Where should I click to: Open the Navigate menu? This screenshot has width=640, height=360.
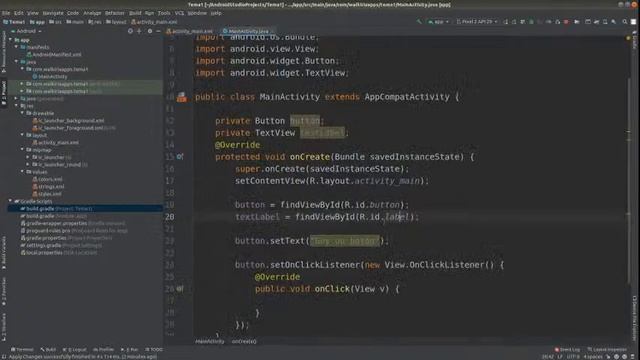53,13
